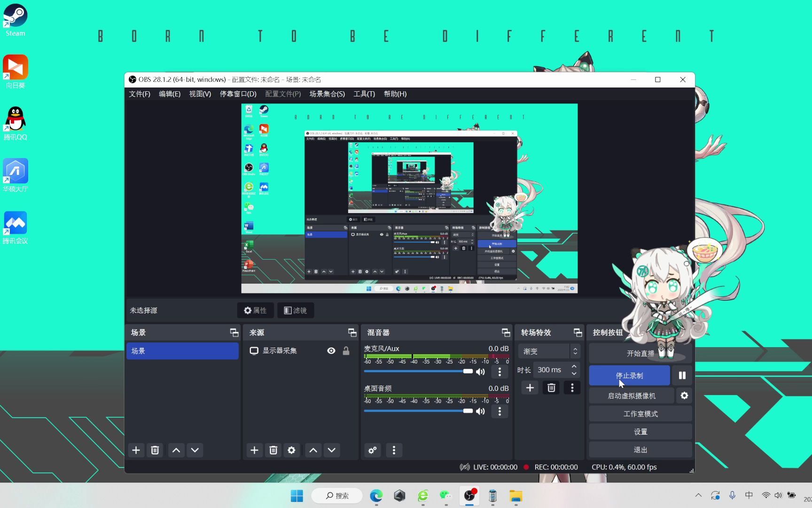Pause the recording
Screen dimensions: 812x508
point(682,375)
